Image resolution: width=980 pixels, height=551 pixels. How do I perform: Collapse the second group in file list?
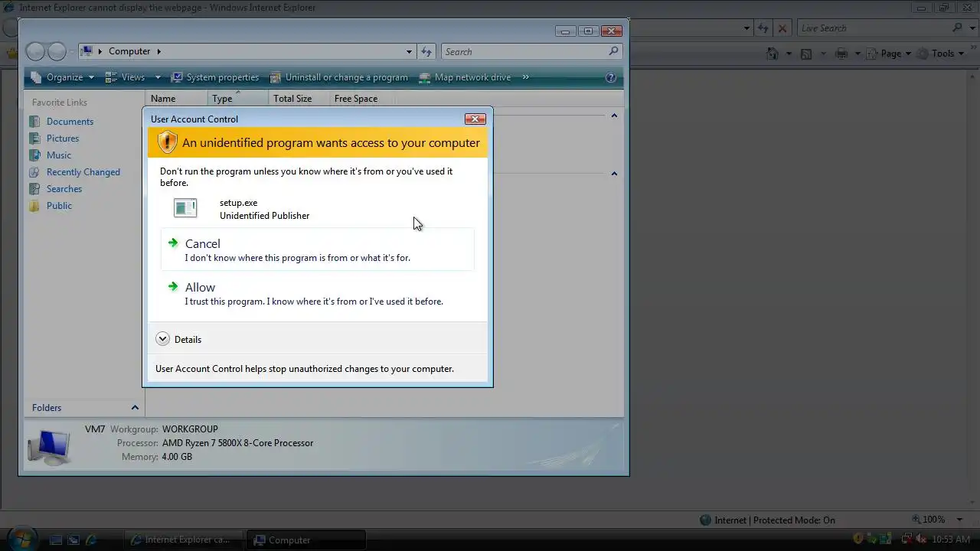pos(614,174)
